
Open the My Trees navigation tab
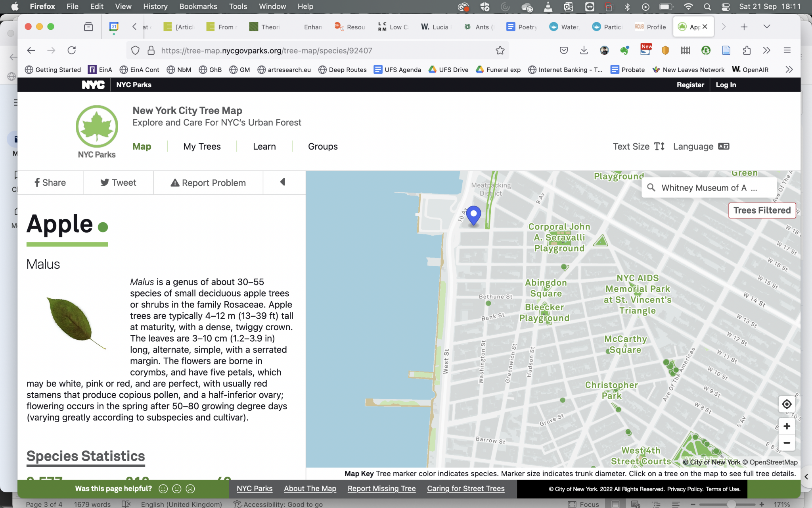202,146
